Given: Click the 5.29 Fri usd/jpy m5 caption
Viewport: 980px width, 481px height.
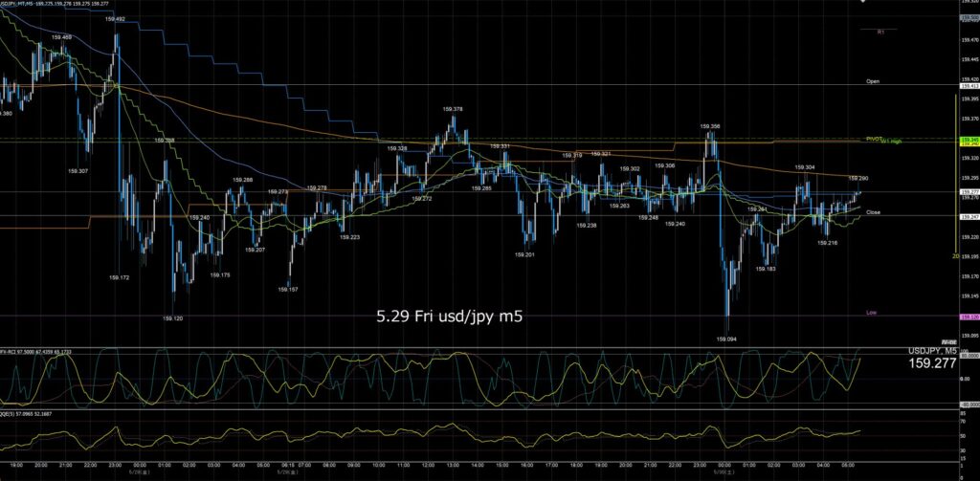Looking at the screenshot, I should click(x=449, y=317).
